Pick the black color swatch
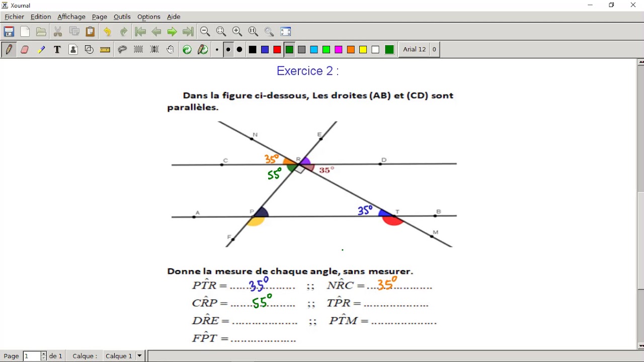 coord(253,49)
